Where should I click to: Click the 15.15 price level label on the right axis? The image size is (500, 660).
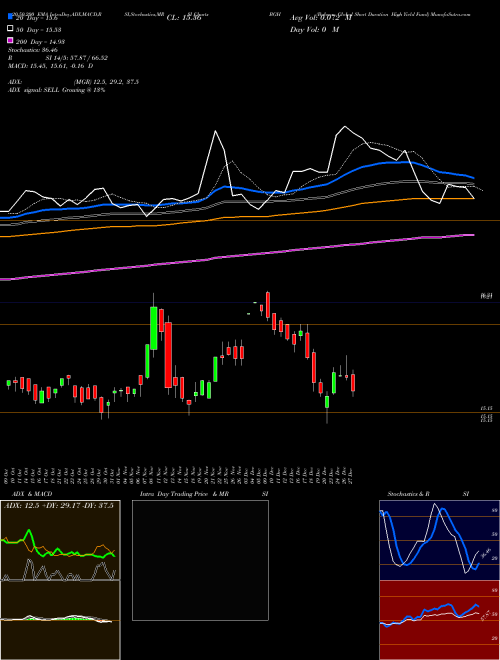point(487,408)
